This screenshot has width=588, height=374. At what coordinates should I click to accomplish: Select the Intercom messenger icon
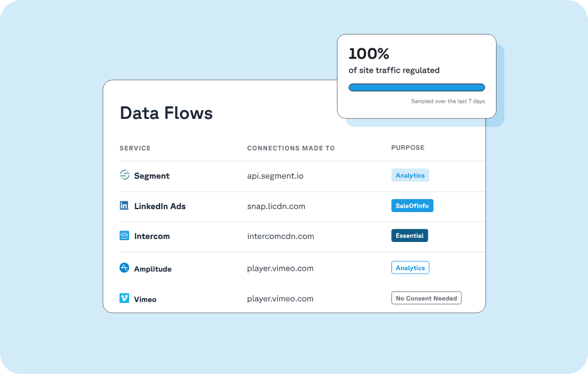124,235
